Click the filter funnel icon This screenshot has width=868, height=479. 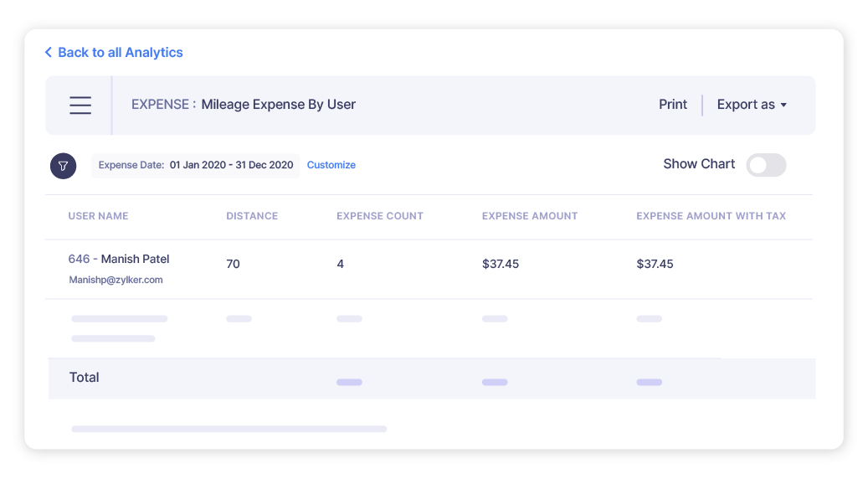point(64,166)
